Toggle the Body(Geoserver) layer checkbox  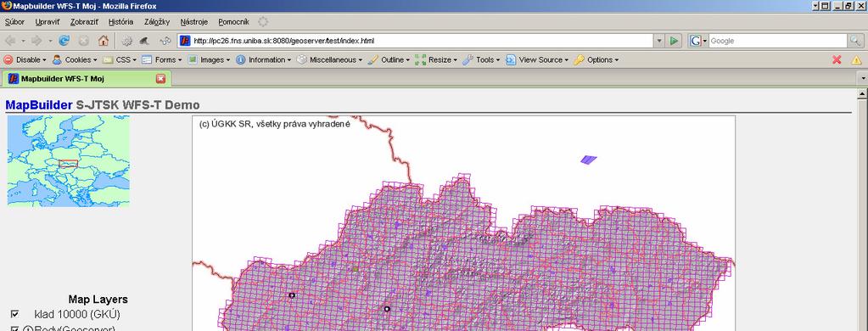[x=15, y=328]
